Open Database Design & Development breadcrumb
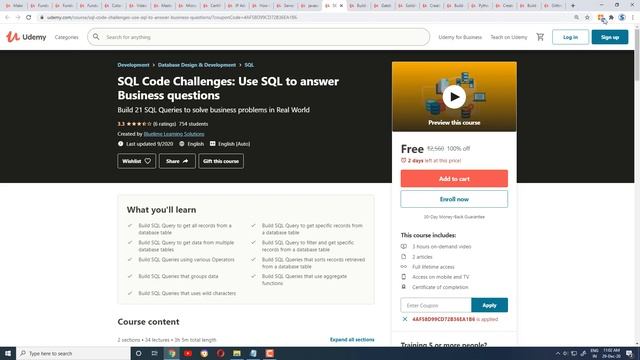 [x=197, y=65]
